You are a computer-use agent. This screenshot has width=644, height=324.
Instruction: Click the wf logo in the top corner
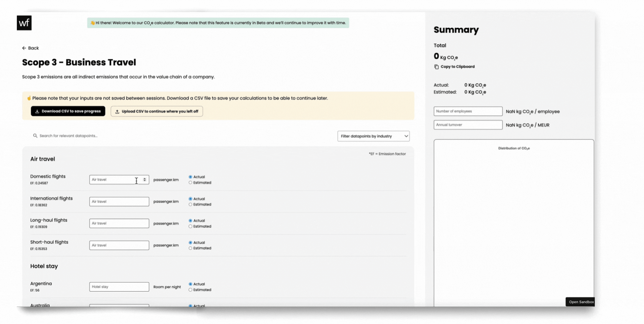click(25, 23)
